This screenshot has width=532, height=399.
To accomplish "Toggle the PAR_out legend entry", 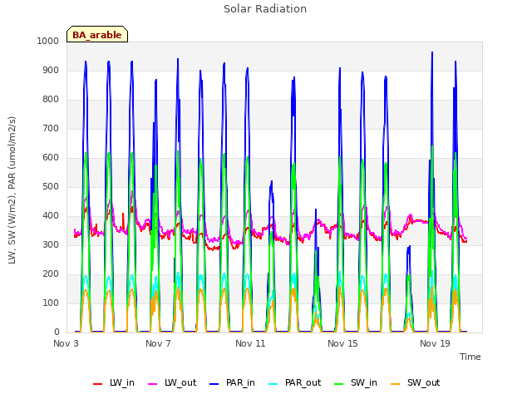I will (x=294, y=383).
